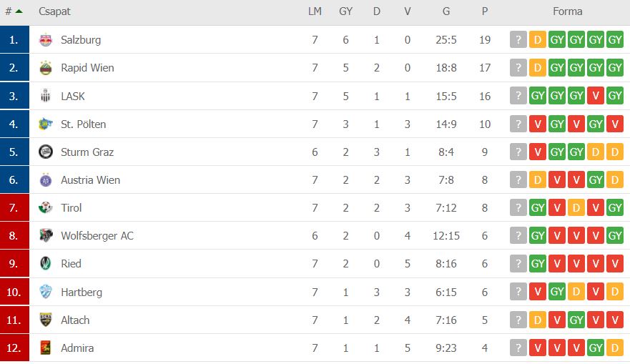
Task: Open the Tirol team link
Action: point(71,207)
